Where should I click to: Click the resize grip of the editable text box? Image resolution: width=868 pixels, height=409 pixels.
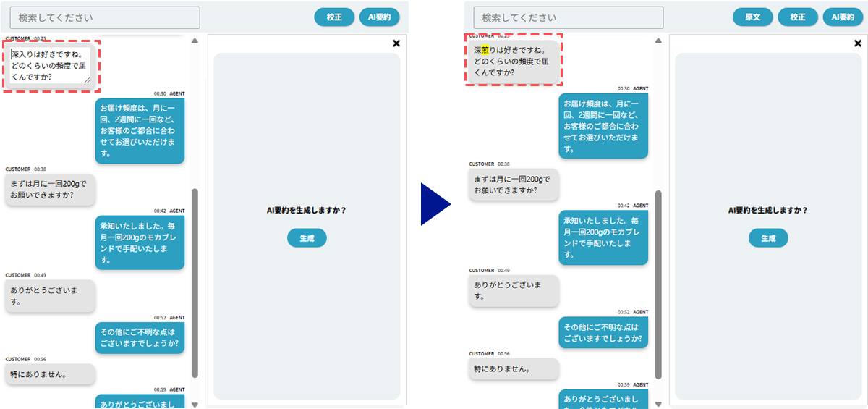88,80
